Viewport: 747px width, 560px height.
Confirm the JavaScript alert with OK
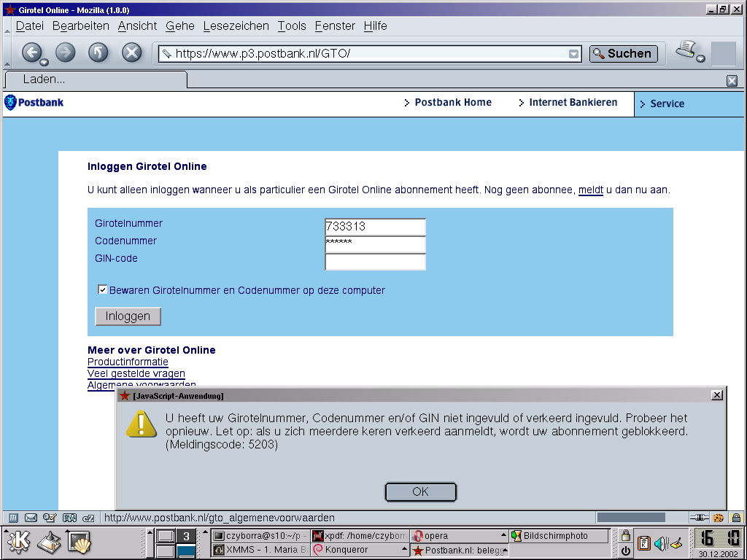[x=421, y=492]
